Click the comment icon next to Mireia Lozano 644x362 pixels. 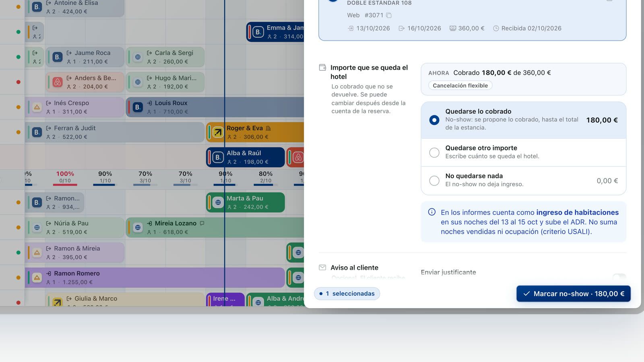pos(202,223)
